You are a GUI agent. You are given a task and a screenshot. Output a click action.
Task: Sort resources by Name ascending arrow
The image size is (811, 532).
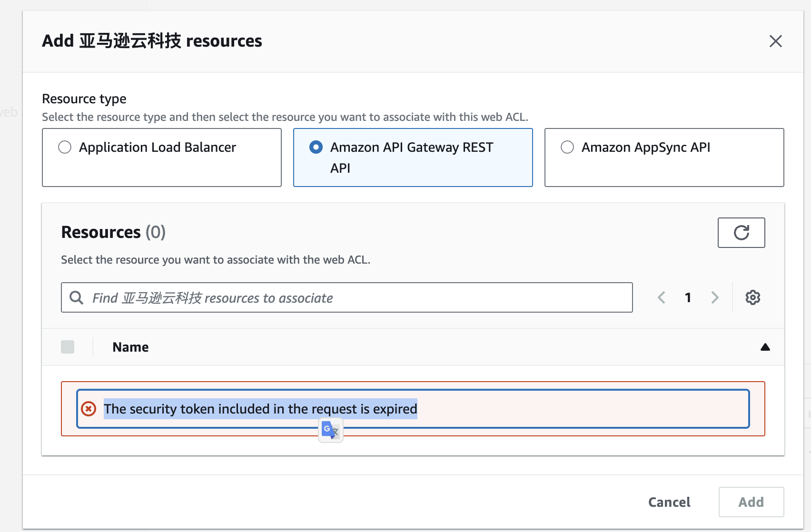tap(765, 347)
